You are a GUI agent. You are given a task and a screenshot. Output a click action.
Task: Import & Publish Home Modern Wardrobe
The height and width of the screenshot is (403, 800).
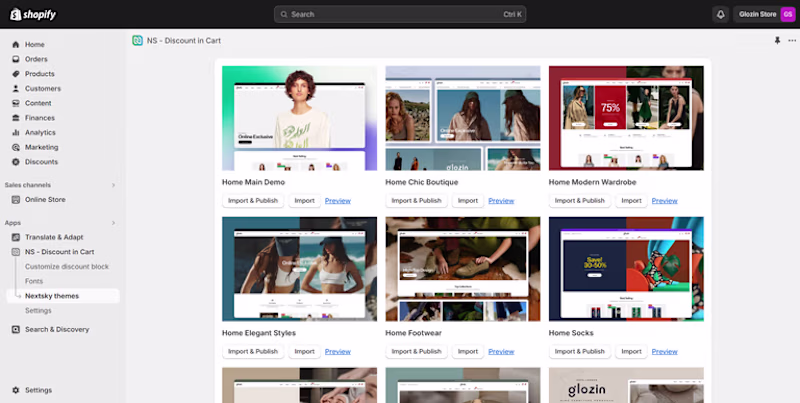580,201
